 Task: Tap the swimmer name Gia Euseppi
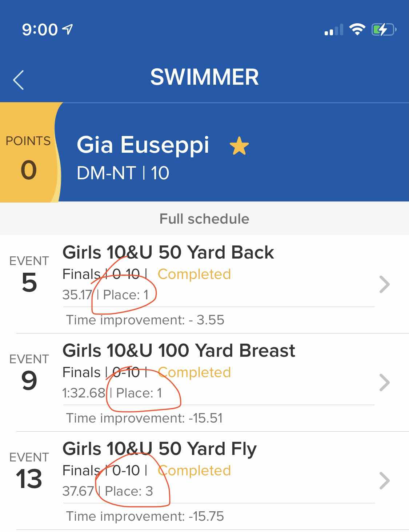click(143, 145)
